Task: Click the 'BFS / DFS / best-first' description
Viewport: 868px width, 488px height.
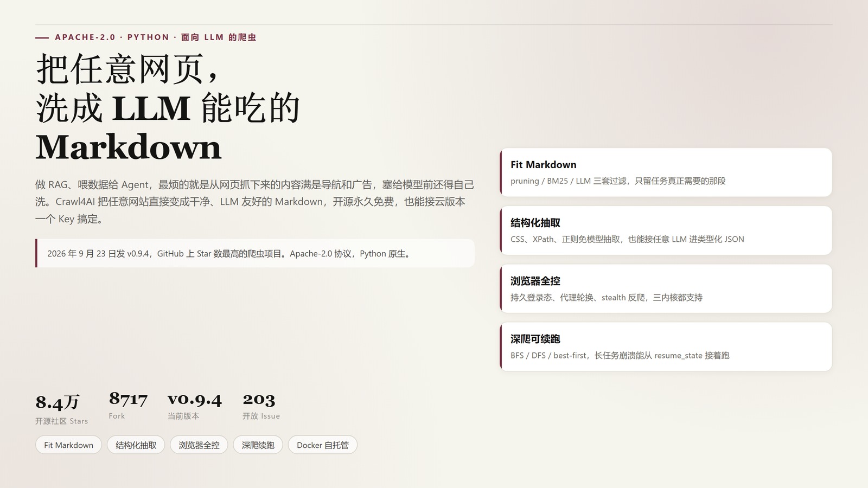Action: tap(620, 356)
